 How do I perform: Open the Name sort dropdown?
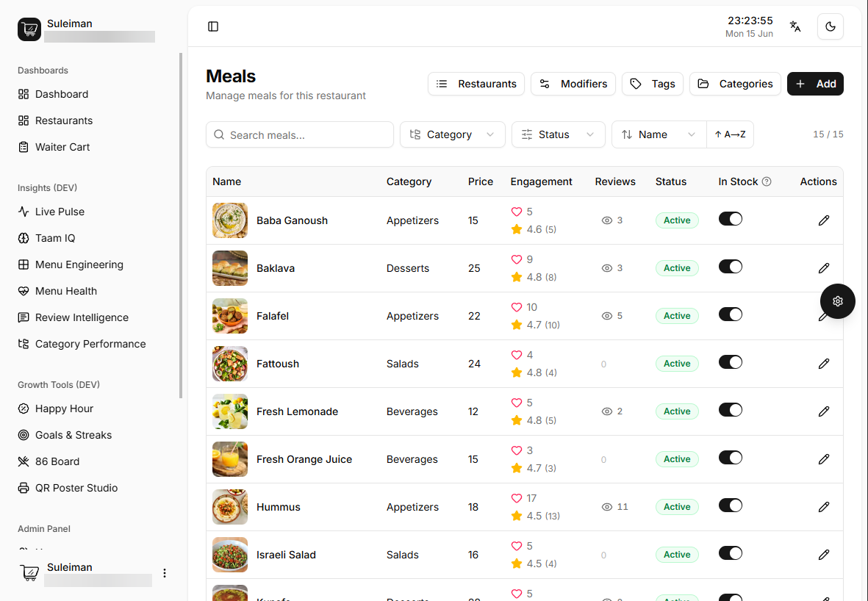pyautogui.click(x=659, y=134)
